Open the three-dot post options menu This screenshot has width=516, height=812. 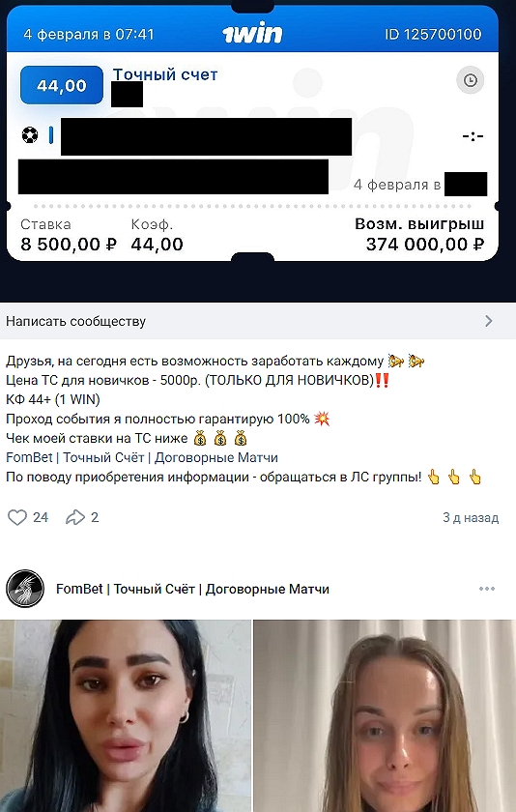[487, 589]
